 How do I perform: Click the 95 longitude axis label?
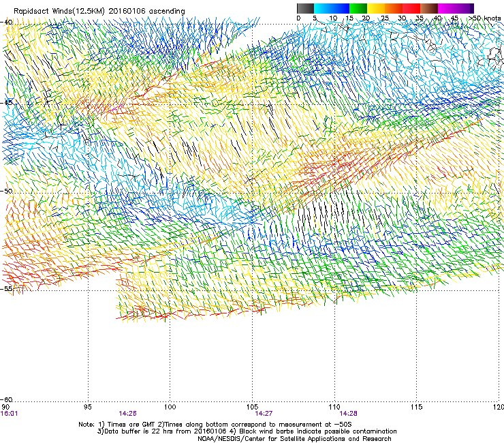(x=88, y=408)
